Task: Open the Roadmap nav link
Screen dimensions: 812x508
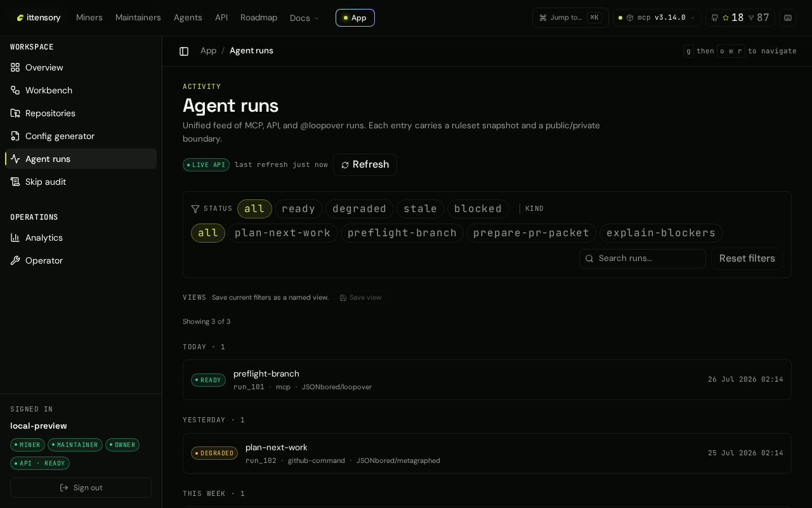Action: pos(259,18)
